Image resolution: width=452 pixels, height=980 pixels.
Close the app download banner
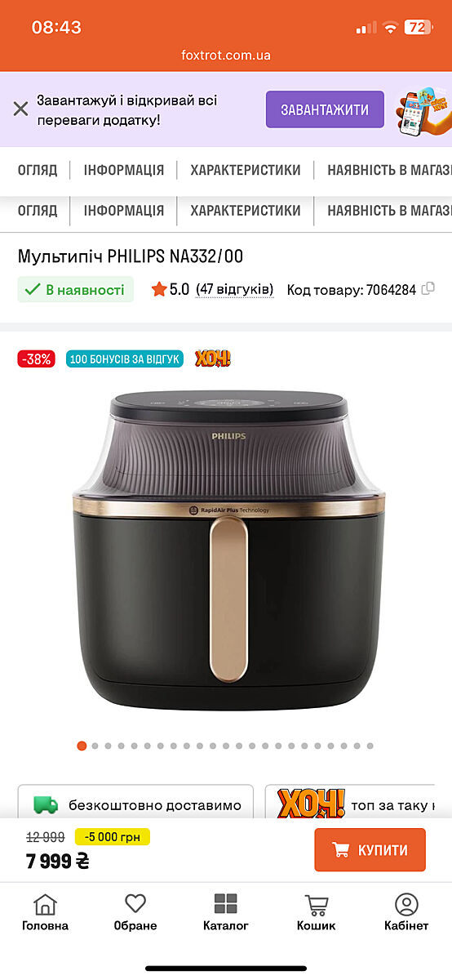point(20,109)
